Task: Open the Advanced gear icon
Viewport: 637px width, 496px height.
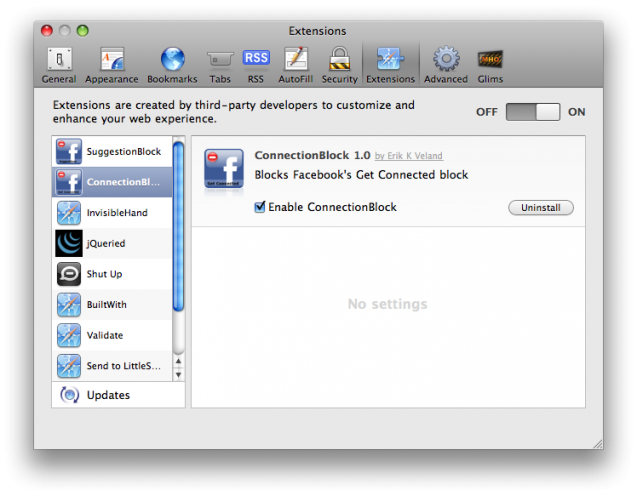Action: (446, 59)
